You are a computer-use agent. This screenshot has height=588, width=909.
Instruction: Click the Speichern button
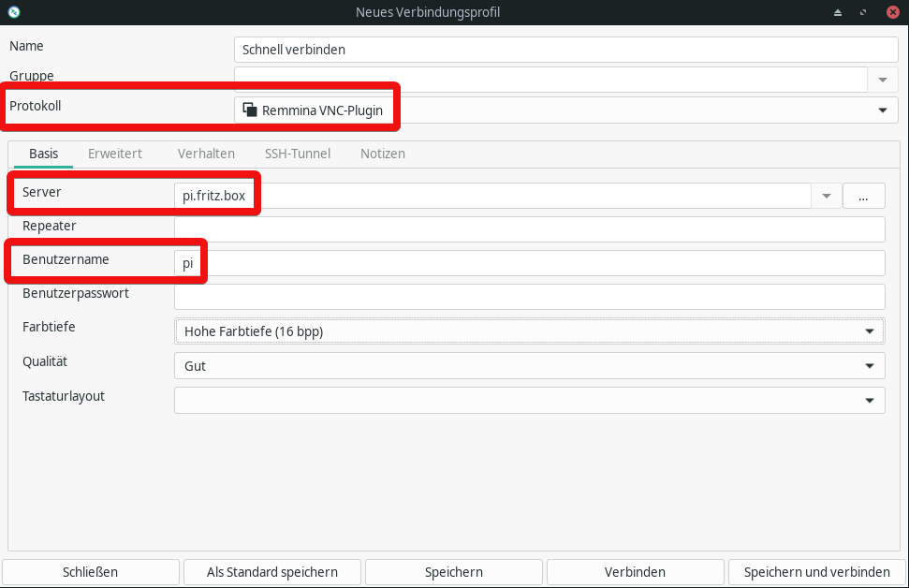tap(454, 572)
